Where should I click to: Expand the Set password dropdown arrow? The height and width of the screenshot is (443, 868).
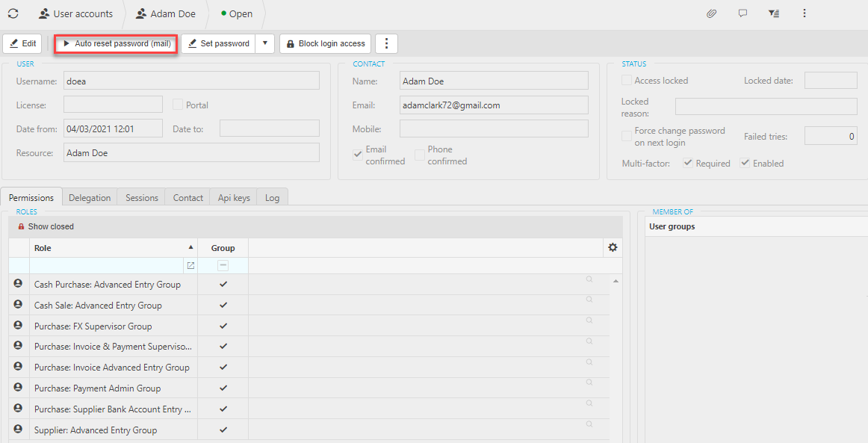pos(264,43)
